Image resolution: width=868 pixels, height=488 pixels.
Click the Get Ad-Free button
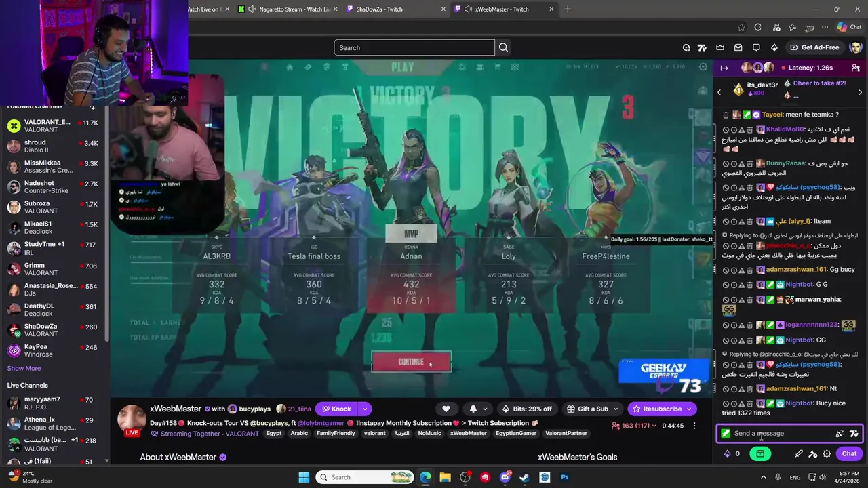point(814,47)
